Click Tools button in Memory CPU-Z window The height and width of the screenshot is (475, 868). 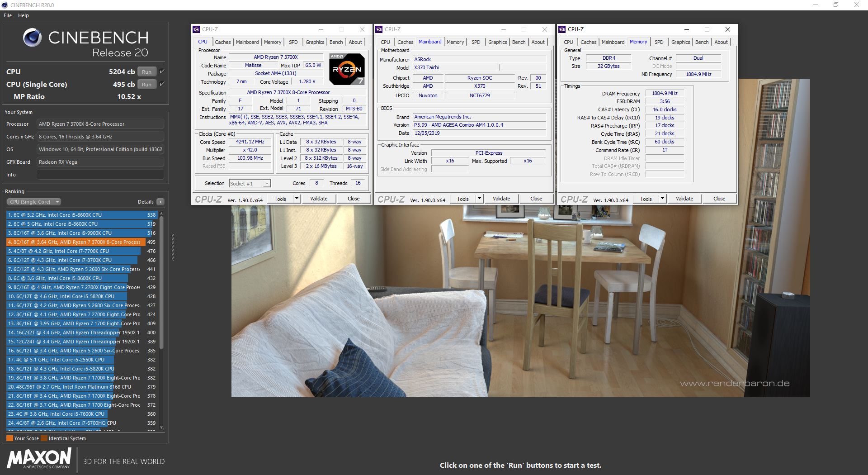646,199
